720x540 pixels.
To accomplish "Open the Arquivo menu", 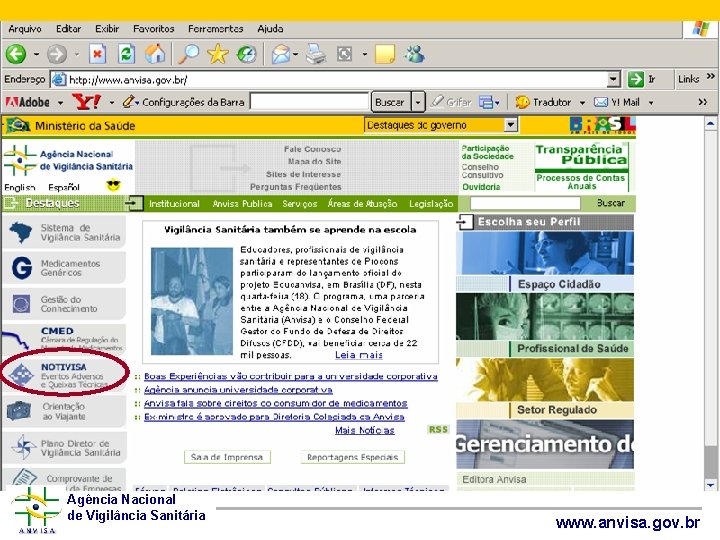I will pyautogui.click(x=25, y=28).
